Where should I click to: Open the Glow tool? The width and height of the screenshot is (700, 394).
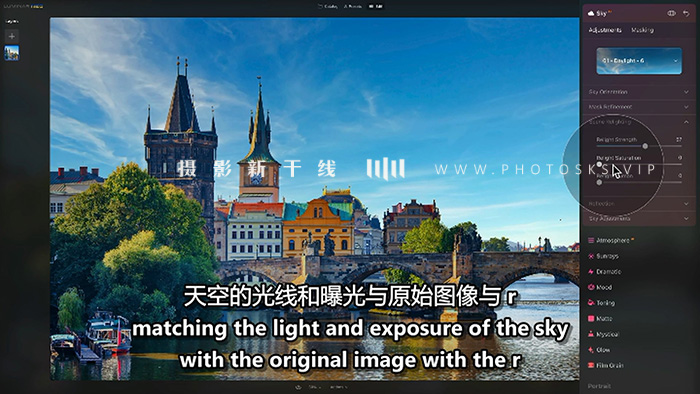point(599,350)
